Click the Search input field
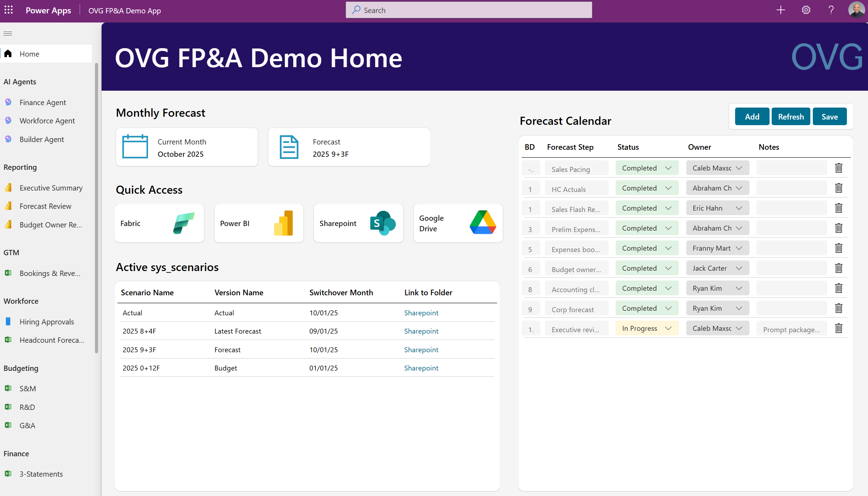The height and width of the screenshot is (496, 868). click(x=469, y=10)
